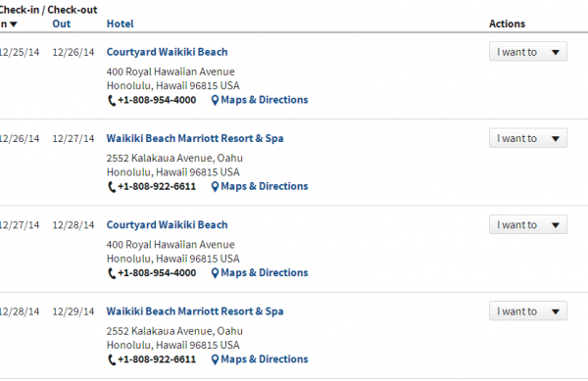
Task: Open Waikiki Beach Marriott Resort link for 12/26/14
Action: point(195,139)
